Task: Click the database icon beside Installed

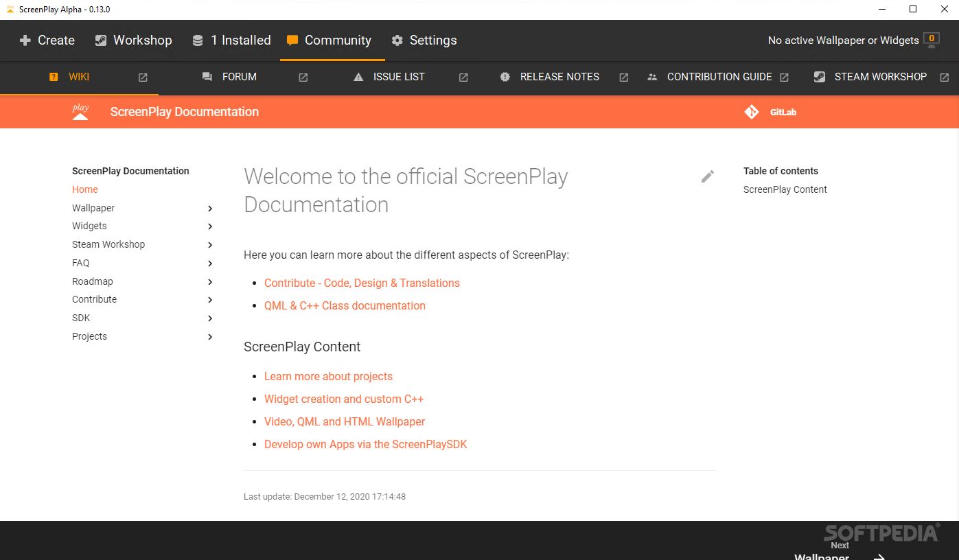Action: [198, 40]
